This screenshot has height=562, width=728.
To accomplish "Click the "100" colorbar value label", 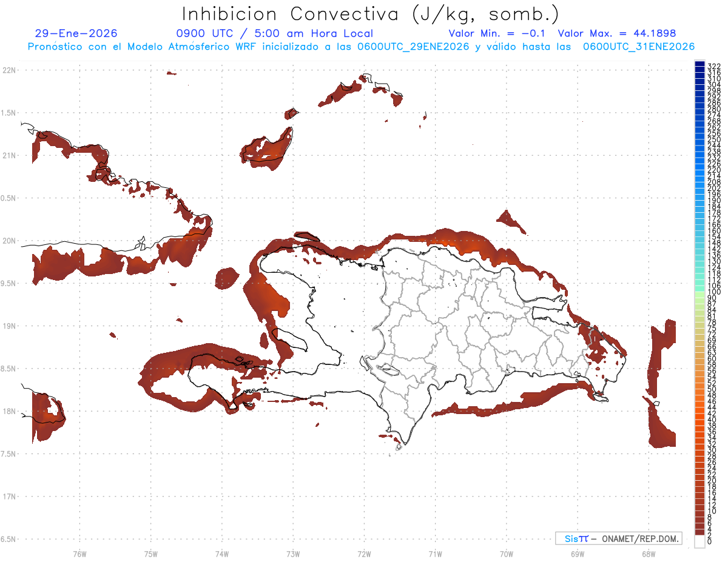I will tap(714, 292).
